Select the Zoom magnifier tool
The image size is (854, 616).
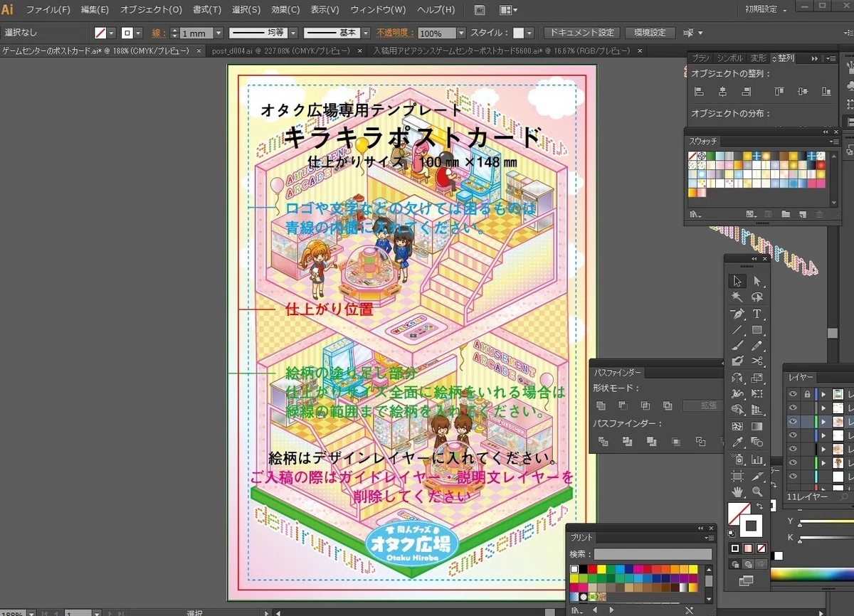pyautogui.click(x=757, y=492)
